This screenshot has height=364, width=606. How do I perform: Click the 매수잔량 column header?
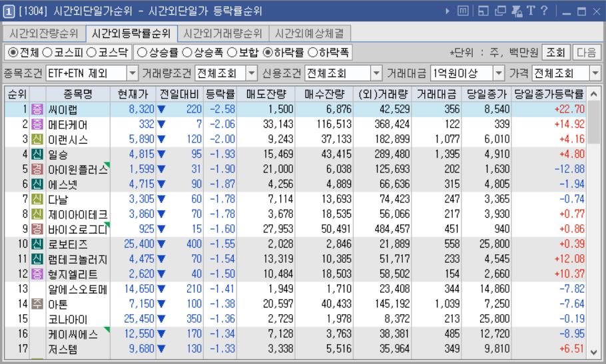coord(324,94)
